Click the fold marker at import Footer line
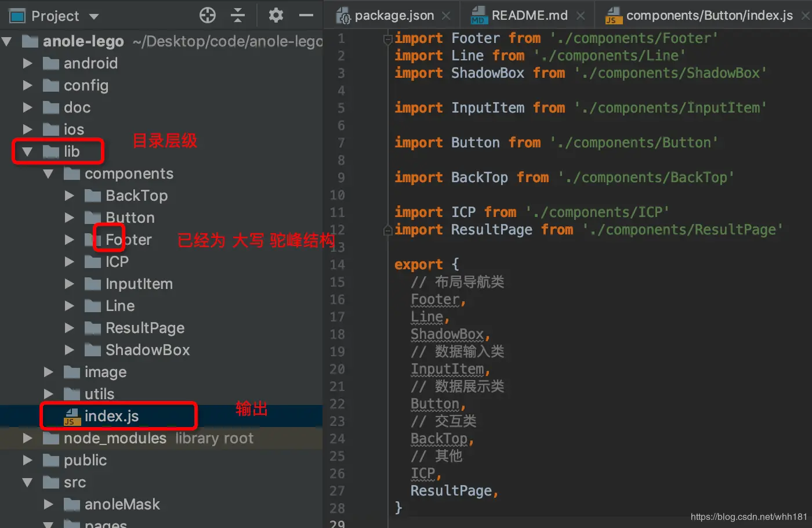 (387, 39)
